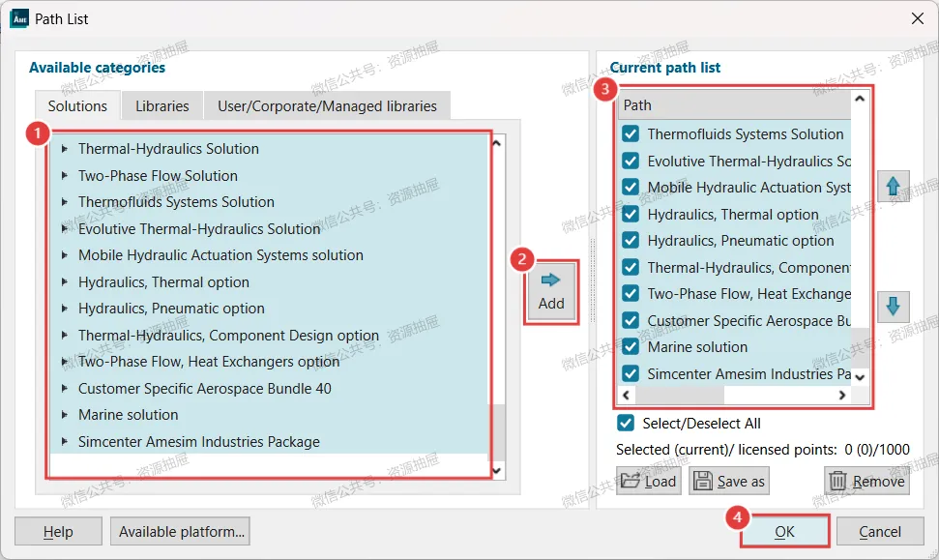Toggle Hydraulics, Thermal option path checkbox
The image size is (939, 560).
[630, 214]
